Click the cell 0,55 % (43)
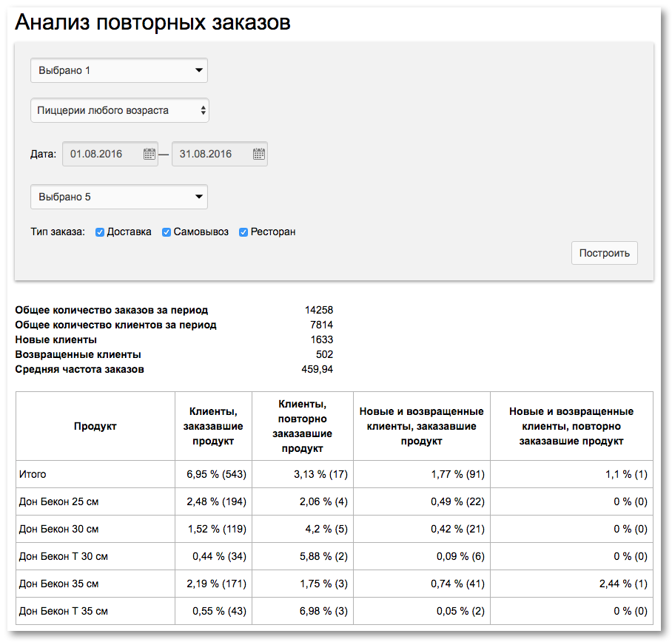The width and height of the screenshot is (672, 642). coord(213,611)
